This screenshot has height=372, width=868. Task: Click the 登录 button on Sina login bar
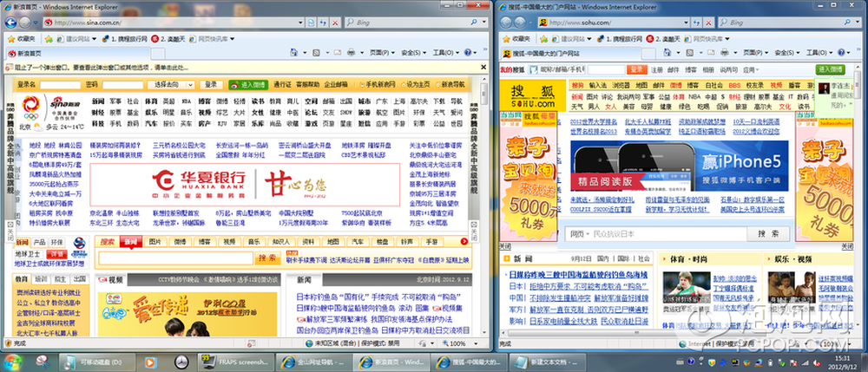(x=211, y=85)
